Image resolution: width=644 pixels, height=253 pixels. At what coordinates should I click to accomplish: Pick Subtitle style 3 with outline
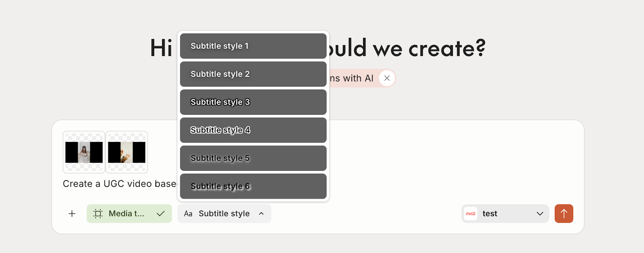click(x=253, y=102)
